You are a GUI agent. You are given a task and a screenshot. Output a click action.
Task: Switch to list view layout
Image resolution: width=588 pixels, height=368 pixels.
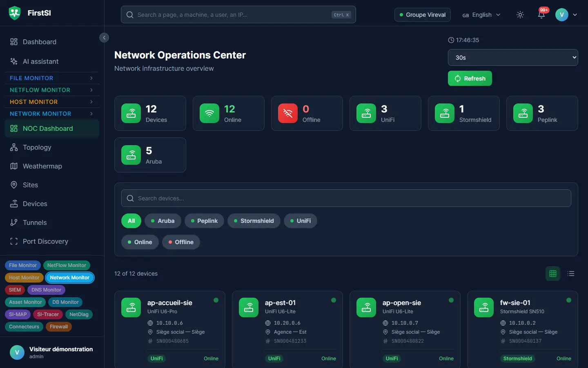coord(571,274)
